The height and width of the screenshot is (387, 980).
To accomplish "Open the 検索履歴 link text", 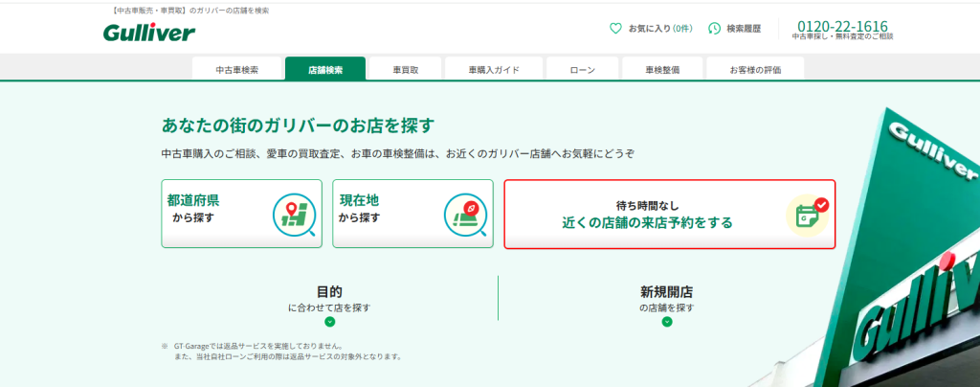I will click(744, 29).
